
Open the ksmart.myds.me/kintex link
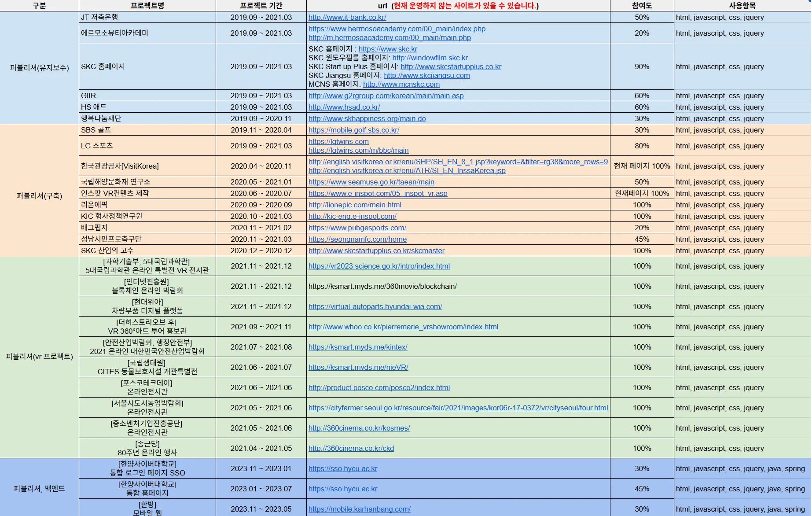pyautogui.click(x=358, y=347)
